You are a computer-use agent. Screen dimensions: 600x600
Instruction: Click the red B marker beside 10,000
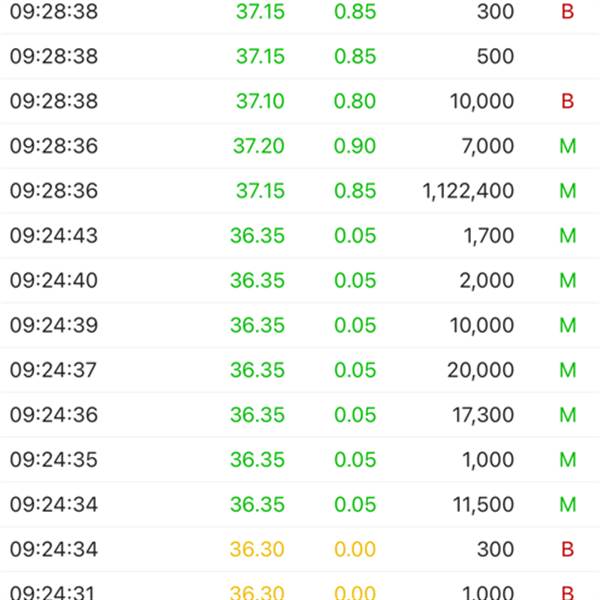coord(568,101)
